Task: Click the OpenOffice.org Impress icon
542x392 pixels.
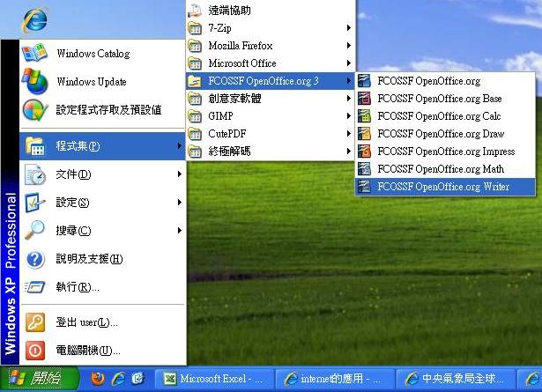Action: tap(364, 152)
